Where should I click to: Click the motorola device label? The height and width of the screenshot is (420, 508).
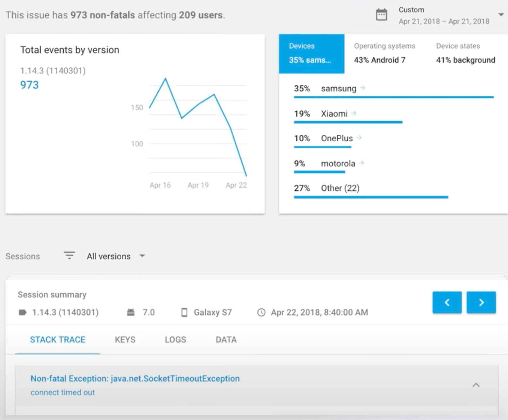point(338,164)
